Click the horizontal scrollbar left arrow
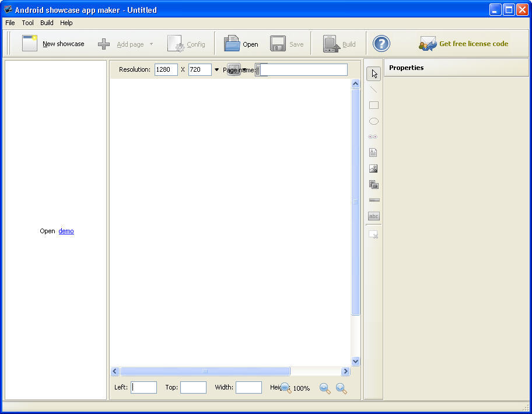Screen dimensions: 532x414 (x=115, y=371)
